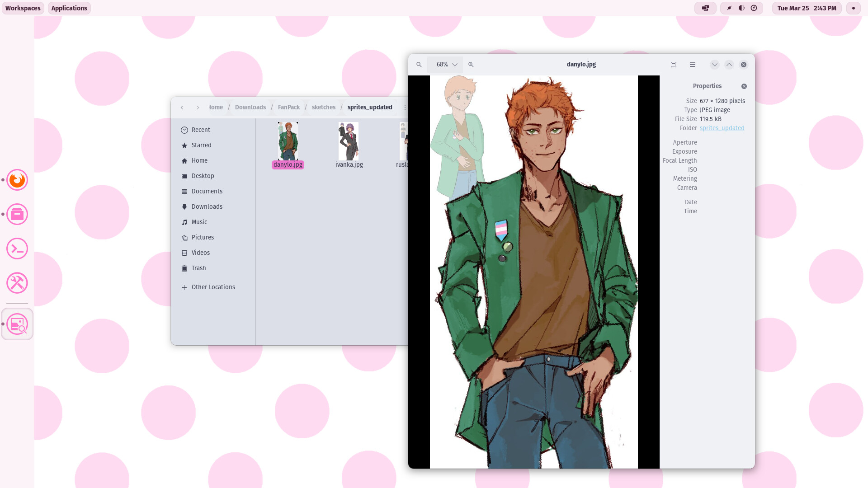Screen dimensions: 868x488
Task: Launch the file manager dock icon
Action: (x=17, y=214)
